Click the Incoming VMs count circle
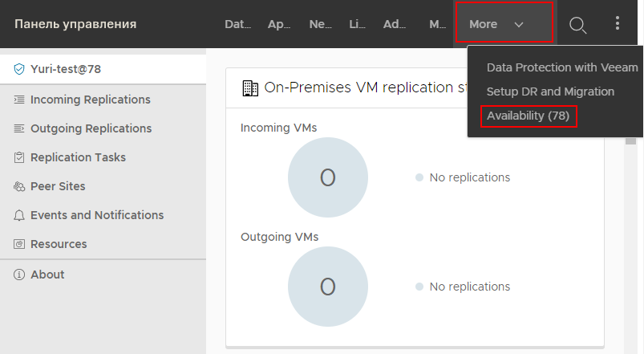 pos(327,177)
